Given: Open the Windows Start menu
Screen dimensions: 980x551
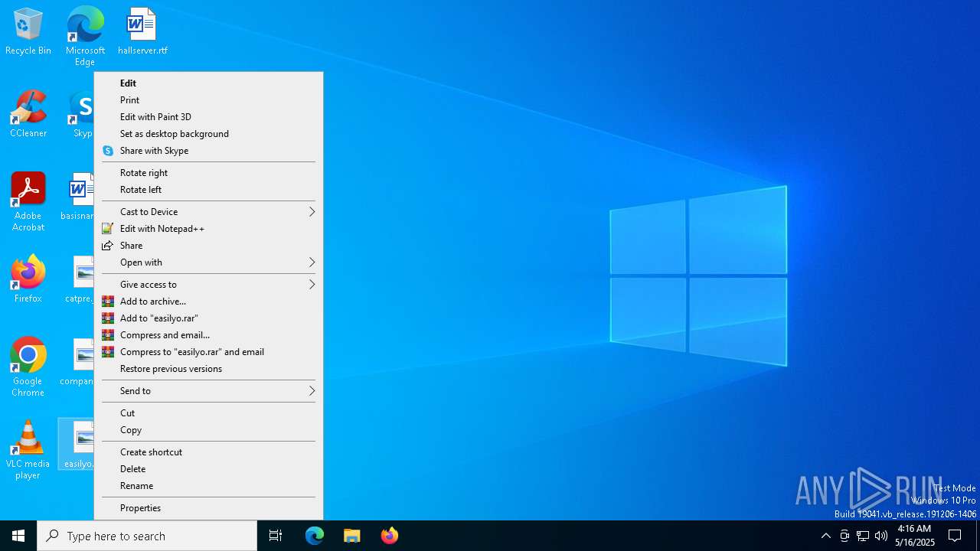Looking at the screenshot, I should tap(18, 536).
